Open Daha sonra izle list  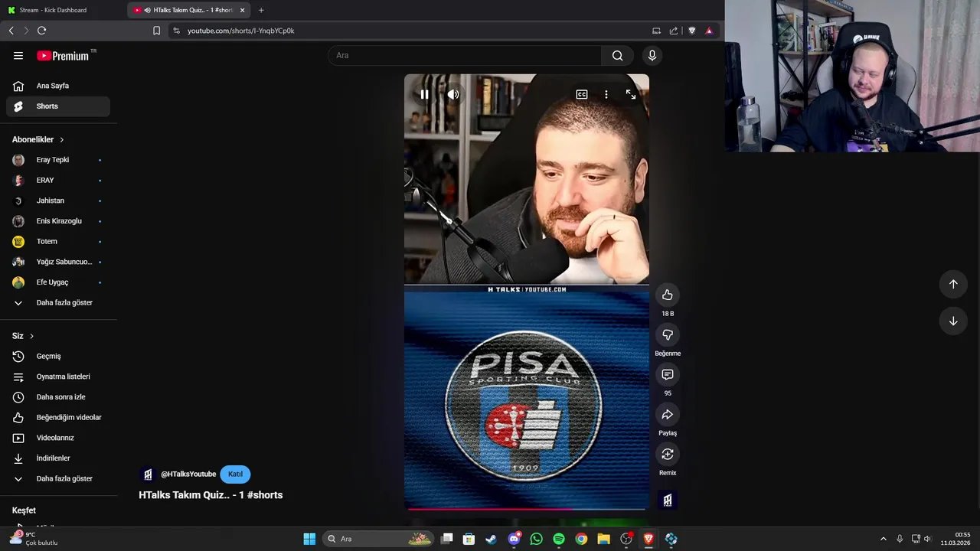(x=58, y=397)
